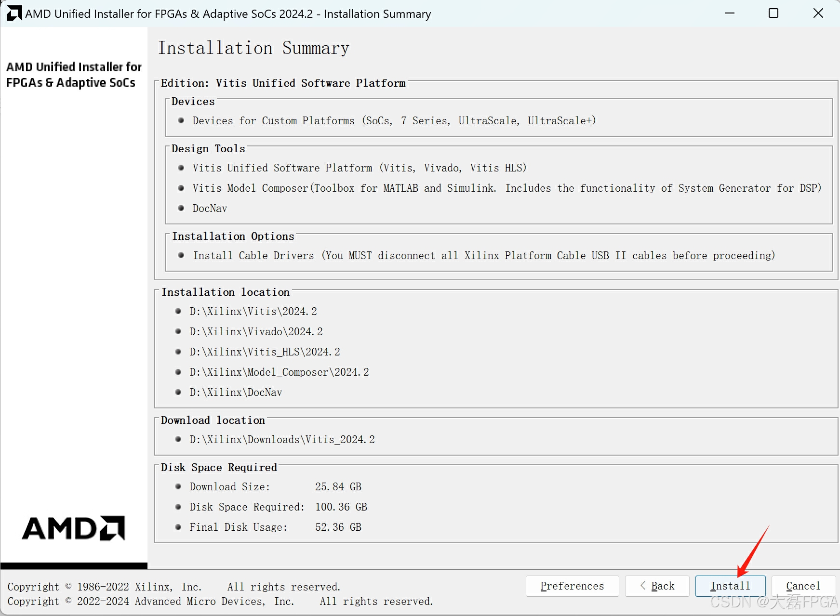The width and height of the screenshot is (840, 616).
Task: Open the Preferences dialog
Action: (572, 586)
